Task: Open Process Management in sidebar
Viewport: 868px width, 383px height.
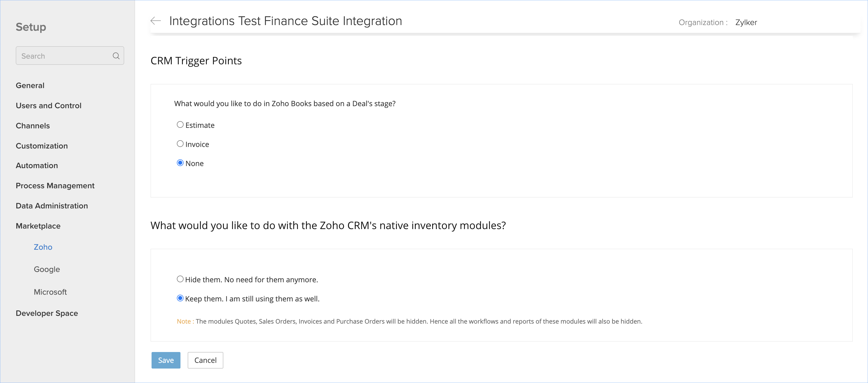Action: [55, 186]
